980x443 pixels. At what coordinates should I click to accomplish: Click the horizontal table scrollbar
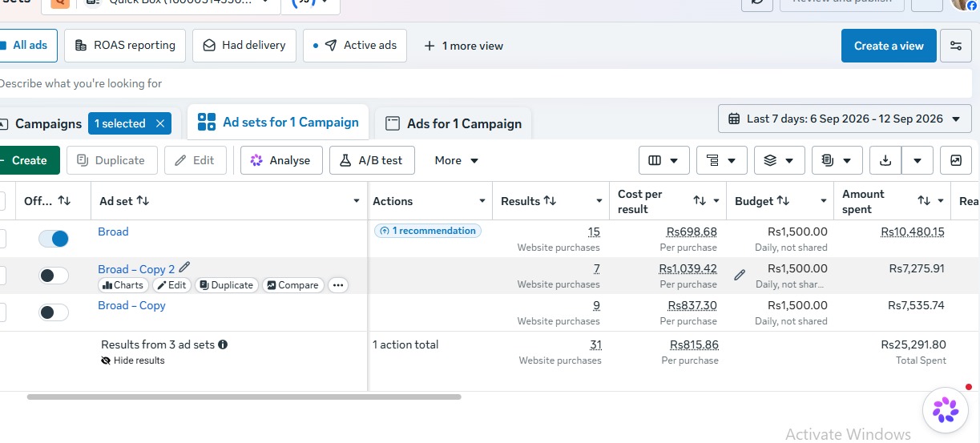tap(244, 397)
